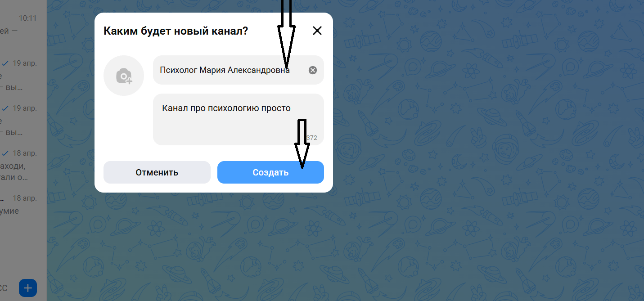Focus the channel name field Психолог Мария Александровна
The height and width of the screenshot is (301, 644).
point(239,70)
